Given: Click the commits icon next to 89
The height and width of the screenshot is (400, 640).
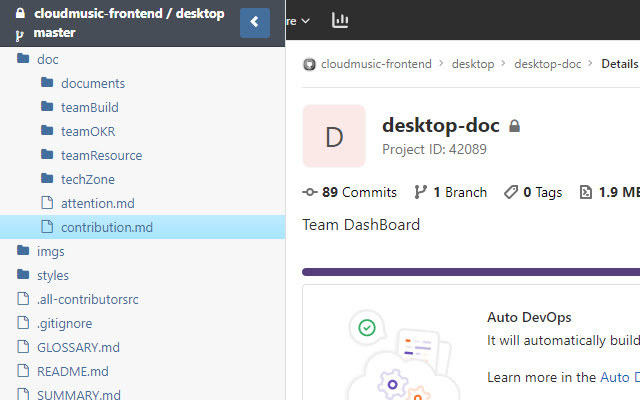Looking at the screenshot, I should pos(309,192).
